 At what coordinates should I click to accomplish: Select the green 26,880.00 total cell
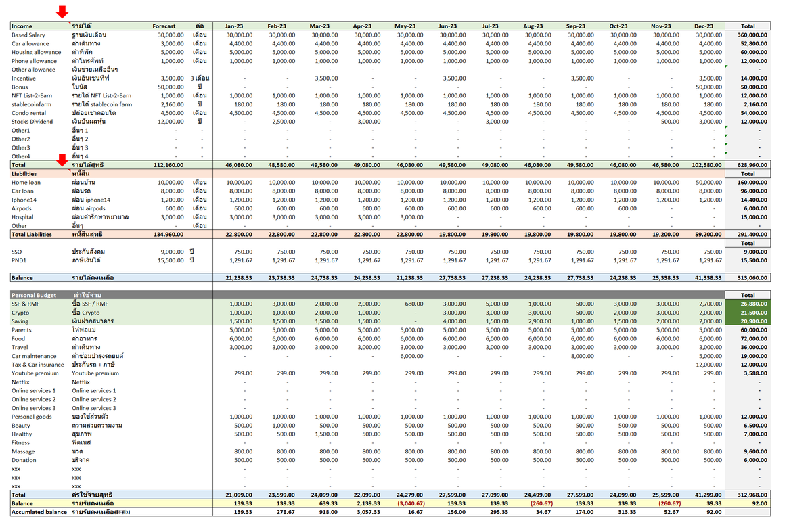[748, 304]
